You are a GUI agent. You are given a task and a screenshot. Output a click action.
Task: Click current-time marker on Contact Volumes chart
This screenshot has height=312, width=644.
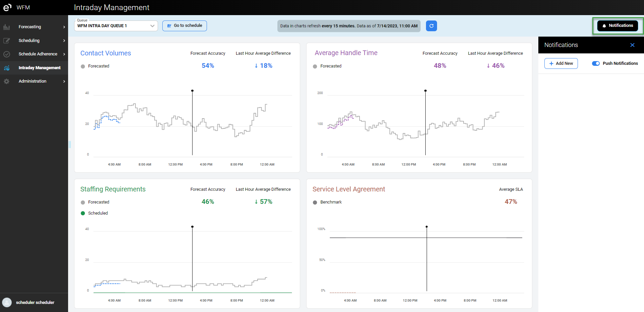pyautogui.click(x=192, y=91)
